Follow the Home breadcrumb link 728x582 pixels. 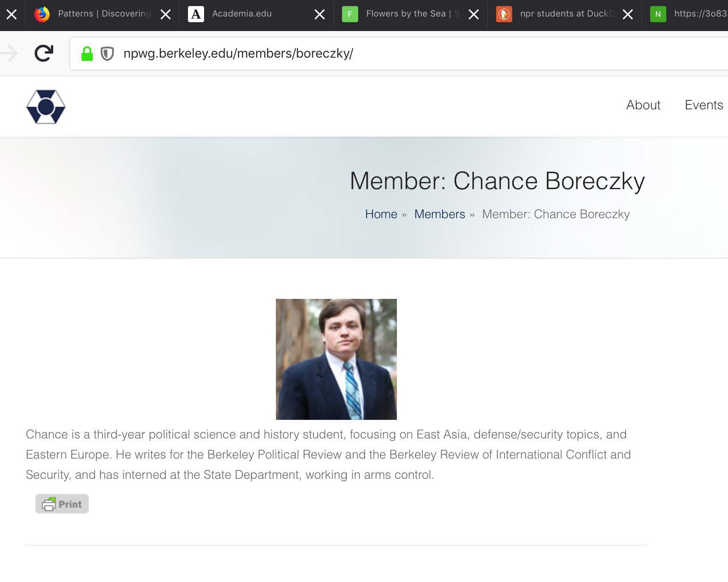381,214
